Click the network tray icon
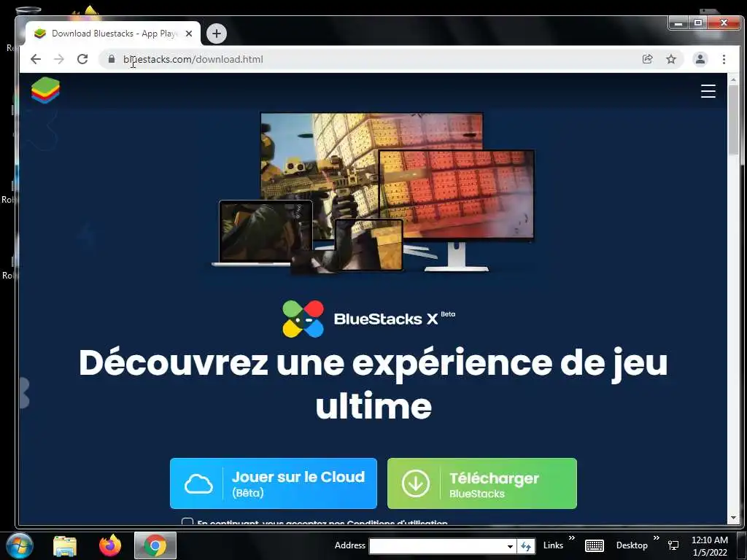 pyautogui.click(x=673, y=545)
